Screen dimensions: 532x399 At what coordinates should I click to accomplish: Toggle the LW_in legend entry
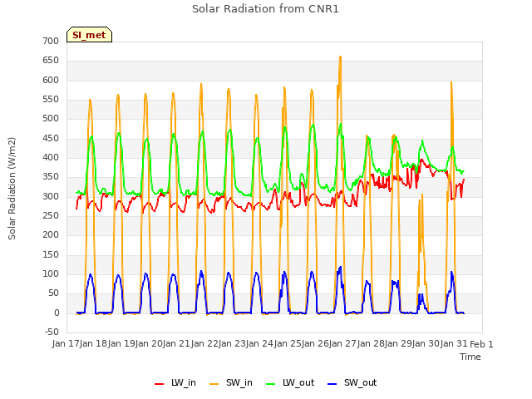(175, 382)
